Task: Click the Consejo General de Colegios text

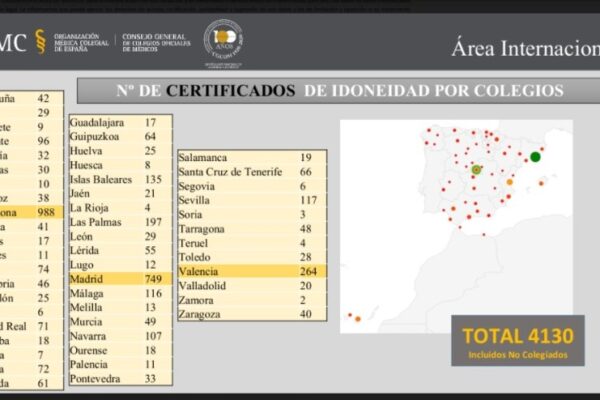Action: click(x=156, y=42)
